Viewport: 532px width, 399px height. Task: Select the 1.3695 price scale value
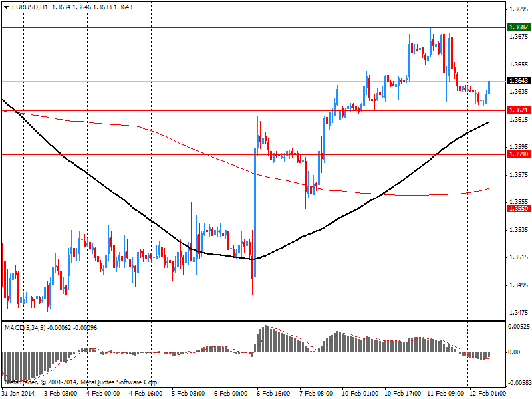519,9
